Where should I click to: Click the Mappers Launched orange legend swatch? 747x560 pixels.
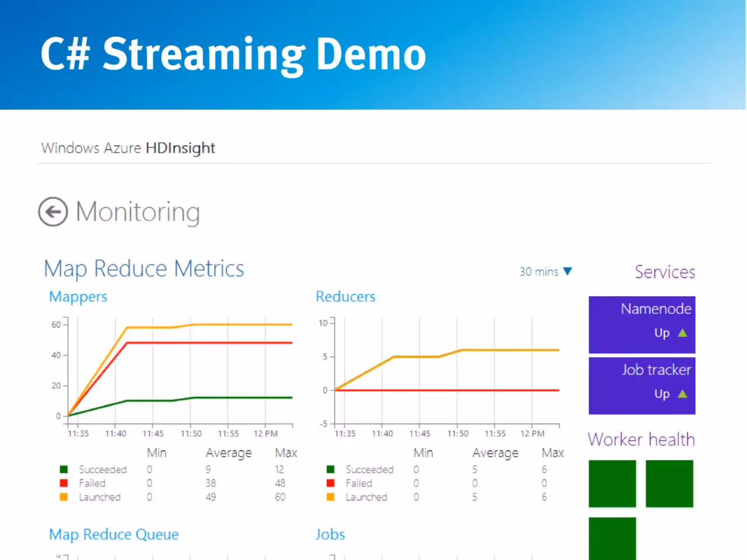pyautogui.click(x=64, y=497)
